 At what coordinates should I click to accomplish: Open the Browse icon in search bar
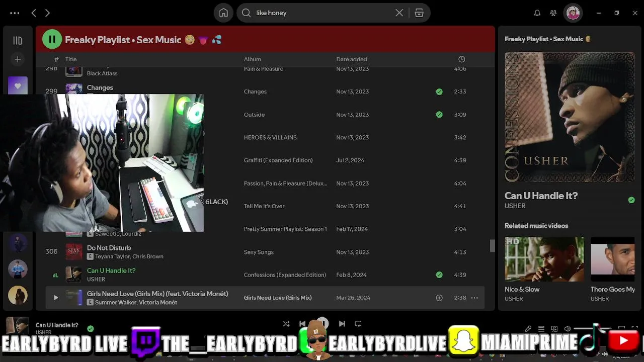pos(419,13)
